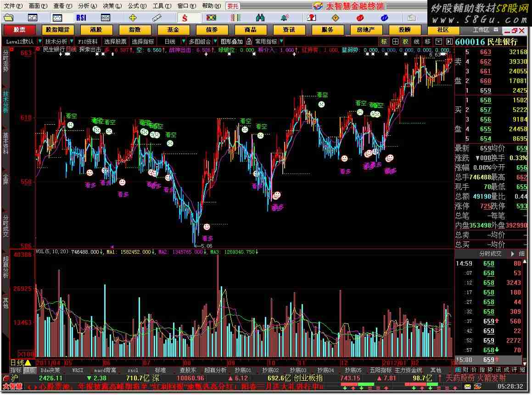Click the 股指期货 category button
This screenshot has height=395, width=532.
point(58,30)
